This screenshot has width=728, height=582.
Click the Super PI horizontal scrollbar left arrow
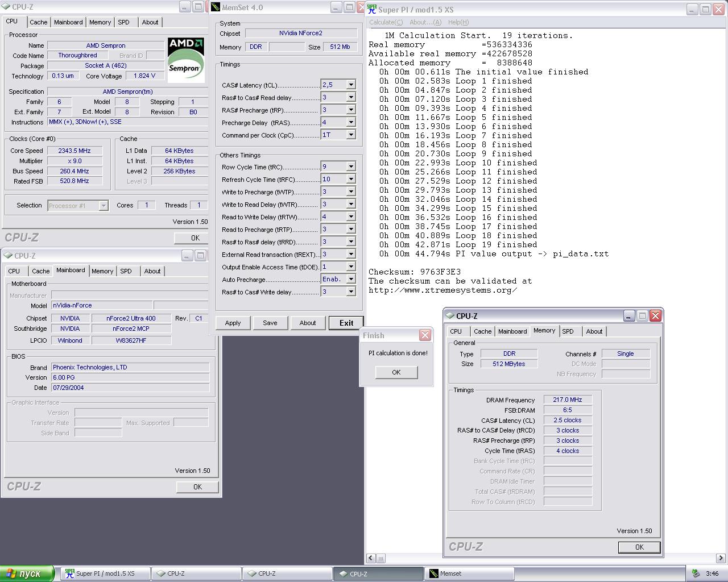tap(371, 558)
